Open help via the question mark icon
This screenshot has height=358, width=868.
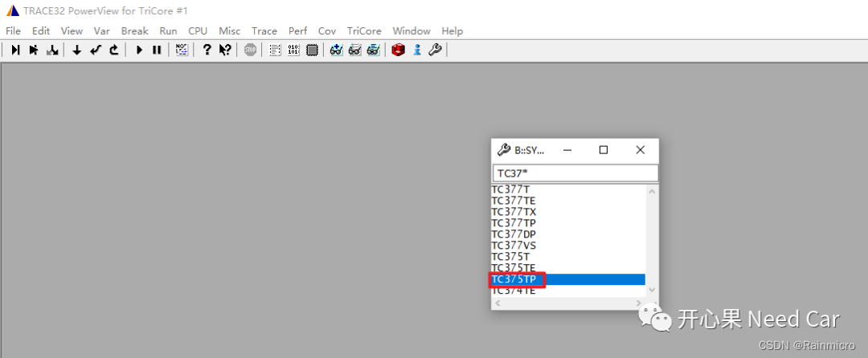point(207,51)
